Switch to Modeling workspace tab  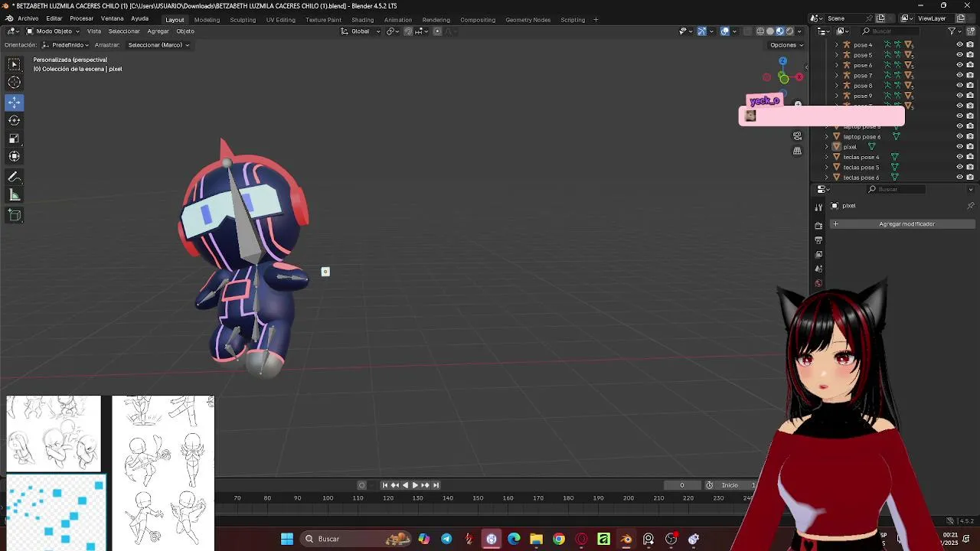coord(207,20)
